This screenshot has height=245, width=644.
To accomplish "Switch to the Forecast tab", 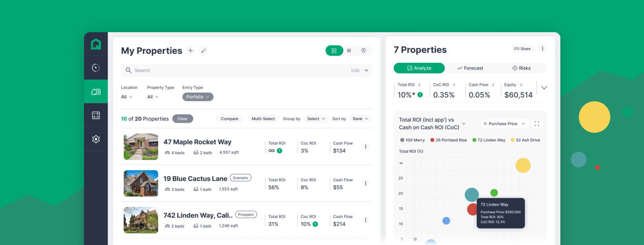I will tap(470, 68).
